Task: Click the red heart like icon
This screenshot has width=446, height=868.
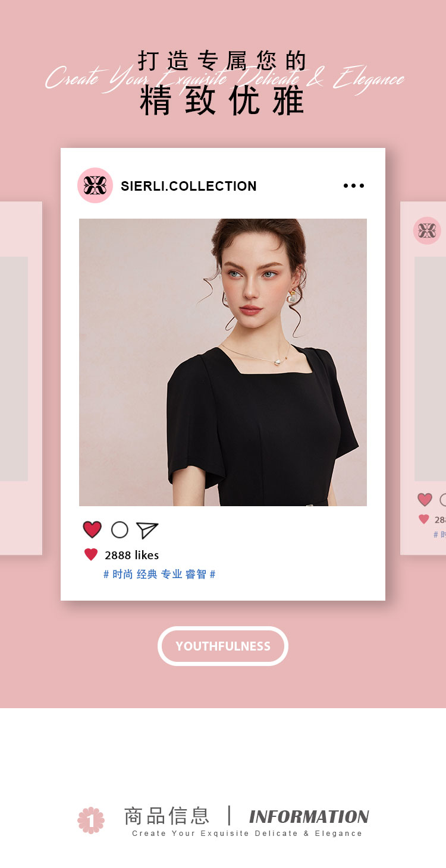Action: click(x=92, y=529)
